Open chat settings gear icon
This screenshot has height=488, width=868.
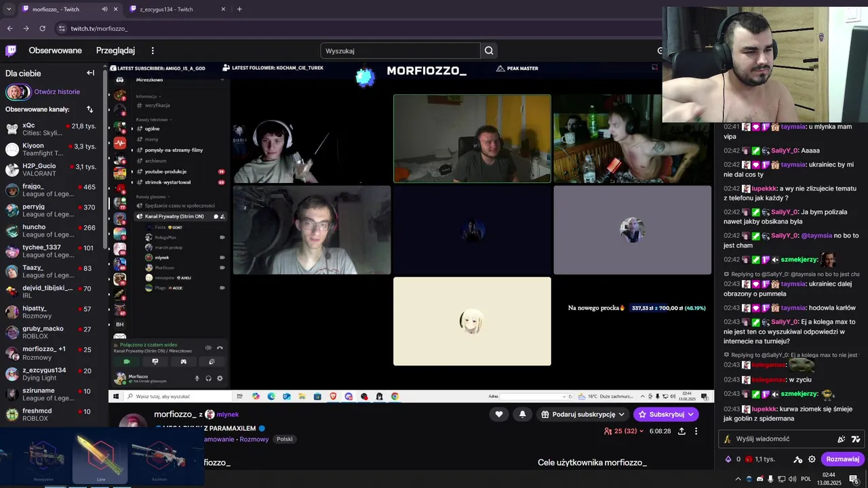(x=812, y=459)
